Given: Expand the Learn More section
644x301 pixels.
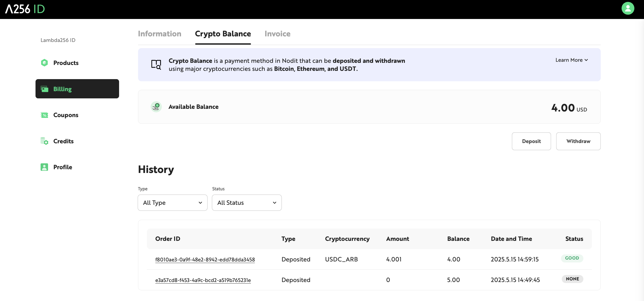Looking at the screenshot, I should [x=572, y=60].
